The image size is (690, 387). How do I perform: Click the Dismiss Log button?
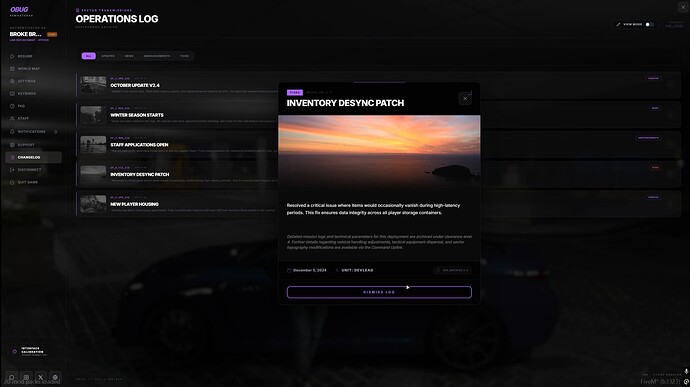379,292
